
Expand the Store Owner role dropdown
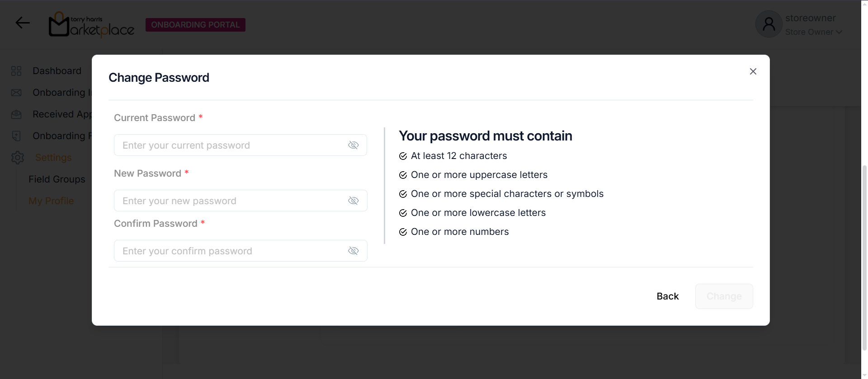[839, 32]
